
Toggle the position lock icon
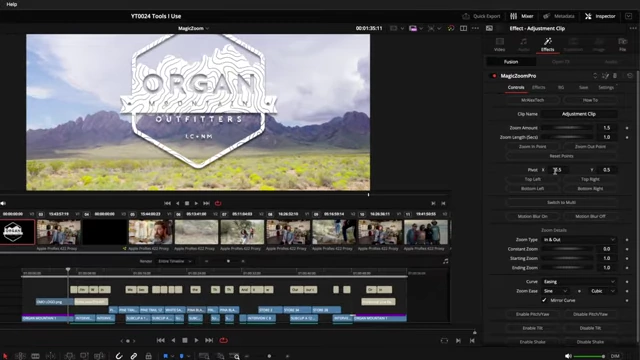coord(149,356)
